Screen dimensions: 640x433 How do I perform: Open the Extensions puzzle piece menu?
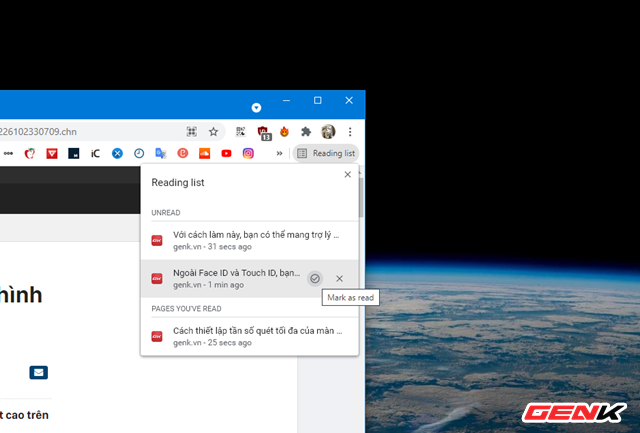click(x=306, y=131)
